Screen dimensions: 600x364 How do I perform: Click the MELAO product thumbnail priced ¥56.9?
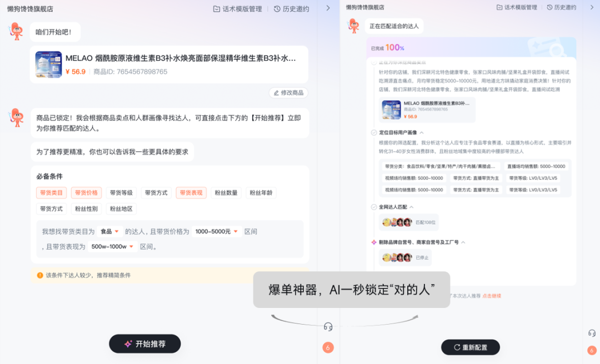(x=48, y=64)
